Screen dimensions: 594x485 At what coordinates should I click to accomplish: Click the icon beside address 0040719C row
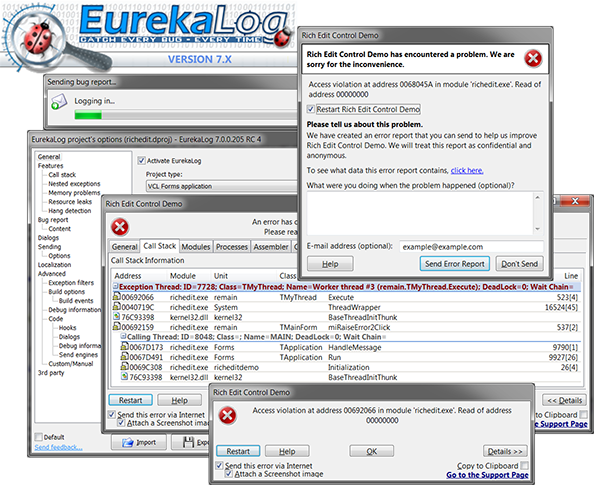[117, 307]
